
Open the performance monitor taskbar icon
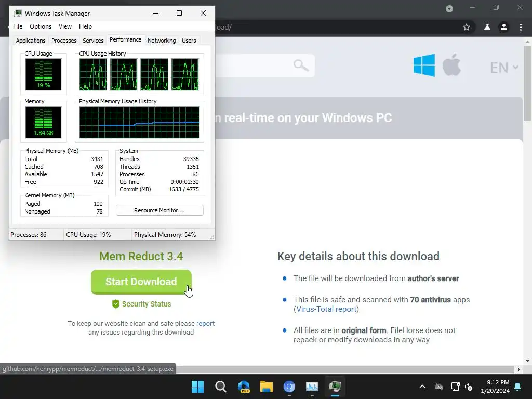tap(312, 387)
